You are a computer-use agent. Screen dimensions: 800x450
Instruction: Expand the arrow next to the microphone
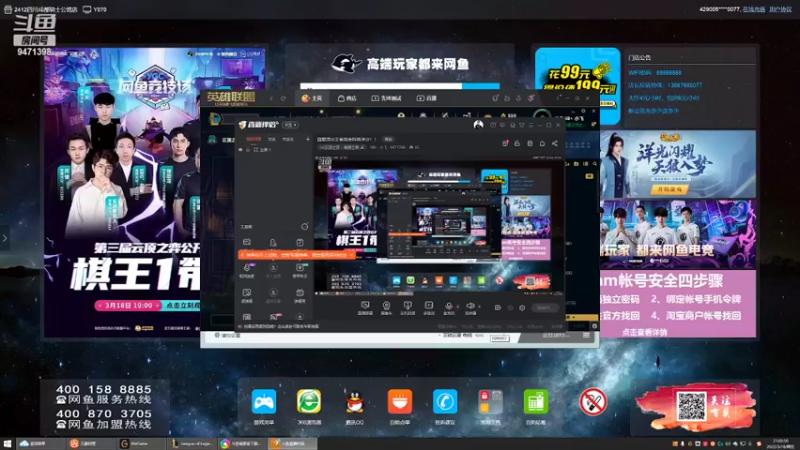pos(458,306)
